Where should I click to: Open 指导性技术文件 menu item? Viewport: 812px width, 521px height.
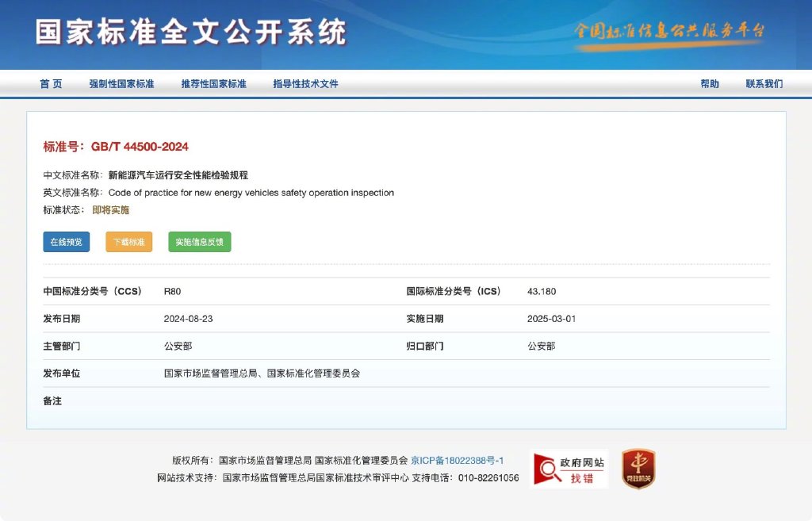305,84
